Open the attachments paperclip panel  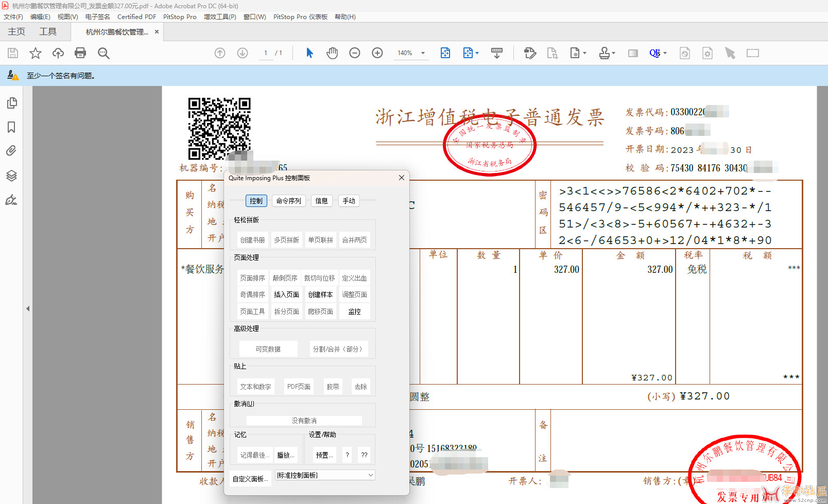click(x=11, y=151)
